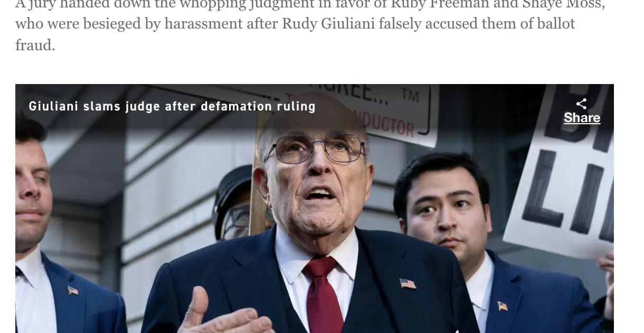Click the share icon on the video

[x=582, y=104]
